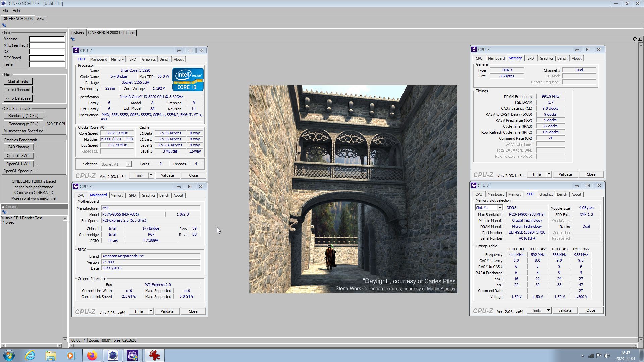Switch to CPU-Z taskbar icon
This screenshot has height=362, width=644.
[133, 355]
